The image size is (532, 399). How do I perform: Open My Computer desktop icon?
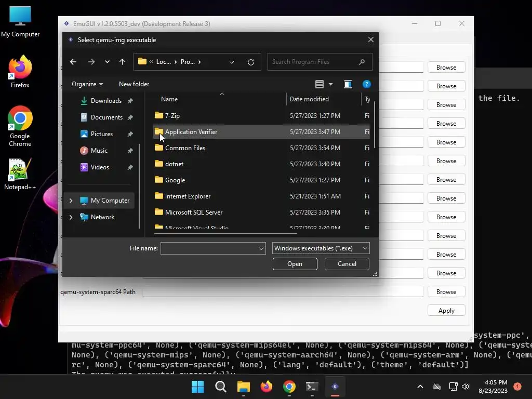pos(20,21)
